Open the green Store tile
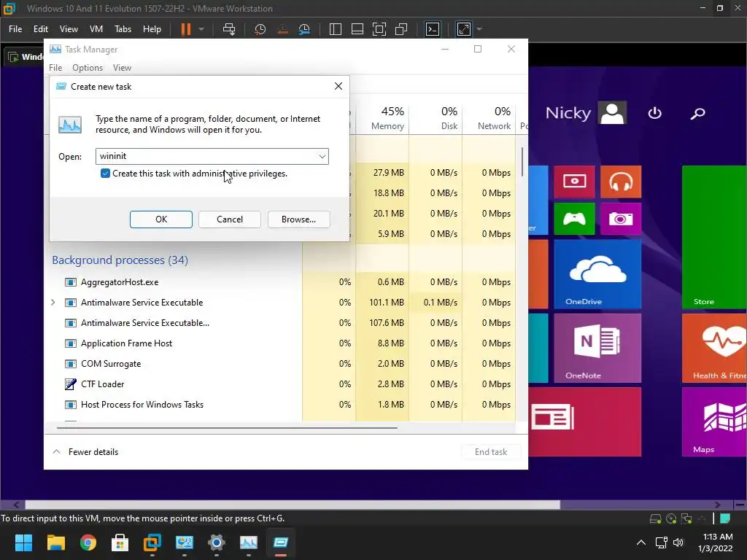 coord(714,237)
